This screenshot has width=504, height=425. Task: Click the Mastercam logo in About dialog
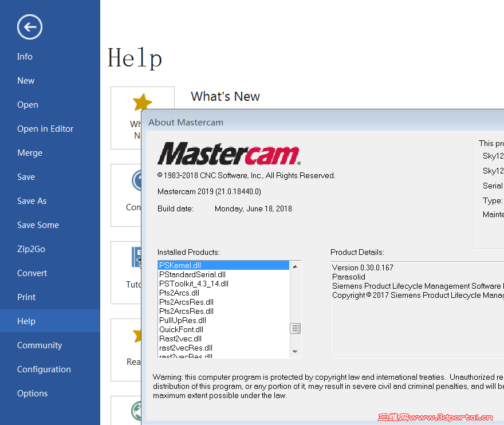[x=229, y=154]
